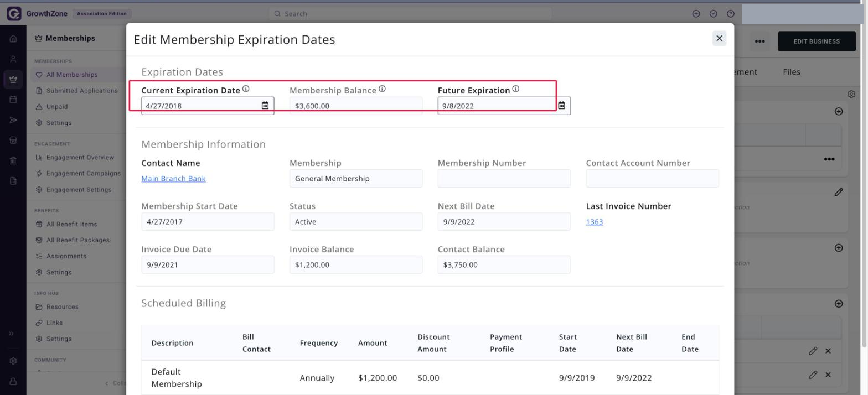Click the empty Membership Number field

pos(504,179)
